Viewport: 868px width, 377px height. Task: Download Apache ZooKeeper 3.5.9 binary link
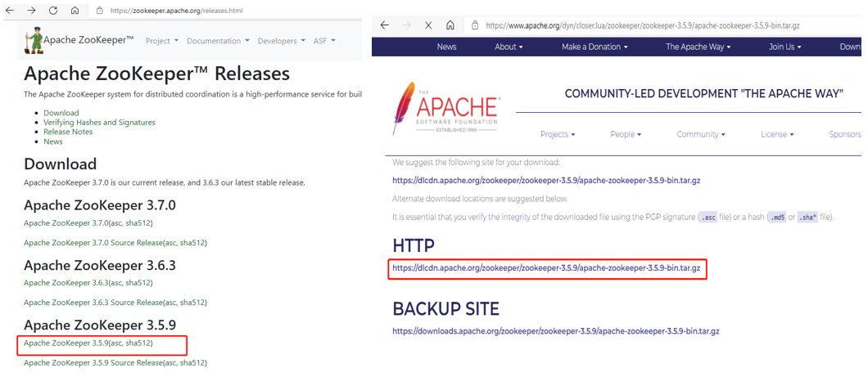pyautogui.click(x=66, y=343)
